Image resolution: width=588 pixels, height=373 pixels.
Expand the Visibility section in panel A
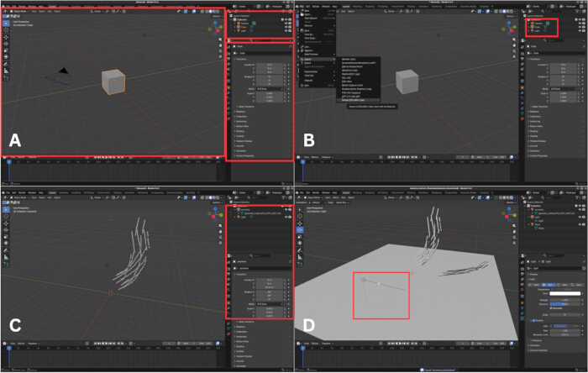click(240, 136)
